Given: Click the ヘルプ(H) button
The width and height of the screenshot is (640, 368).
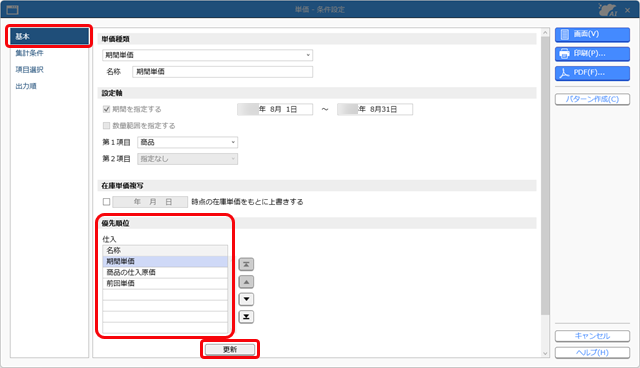Looking at the screenshot, I should click(x=592, y=352).
